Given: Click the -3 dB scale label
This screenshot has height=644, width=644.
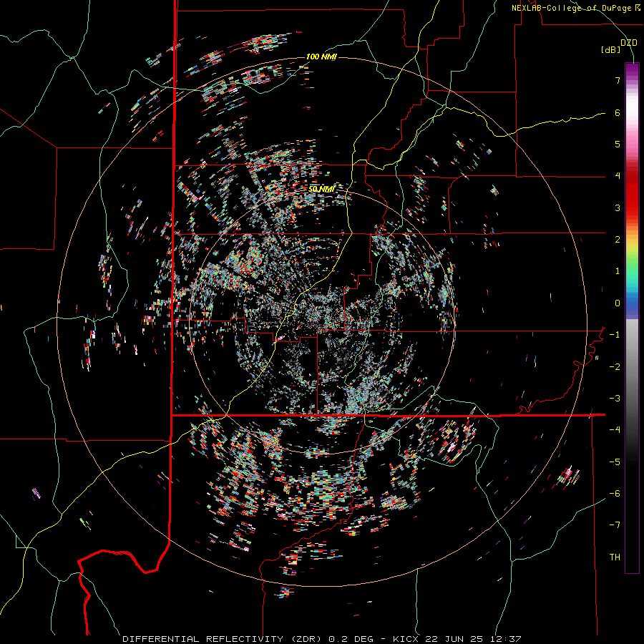Looking at the screenshot, I should click(x=615, y=399).
